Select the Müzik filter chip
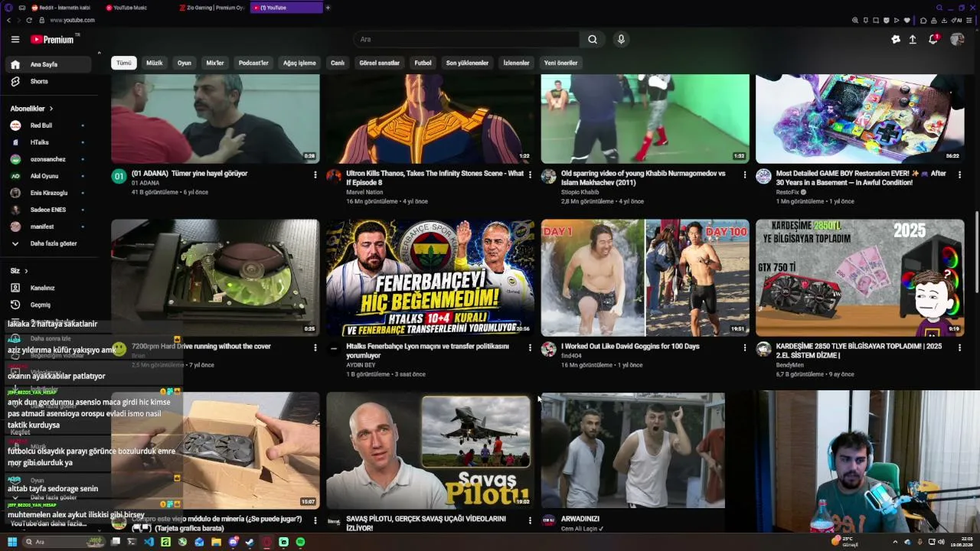The height and width of the screenshot is (551, 980). click(x=155, y=63)
